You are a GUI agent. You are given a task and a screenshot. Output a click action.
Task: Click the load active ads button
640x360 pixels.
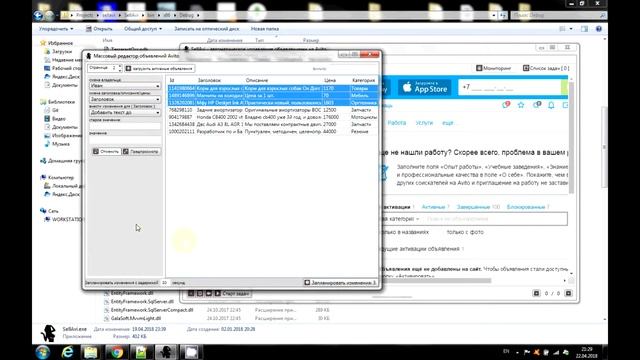tap(159, 69)
